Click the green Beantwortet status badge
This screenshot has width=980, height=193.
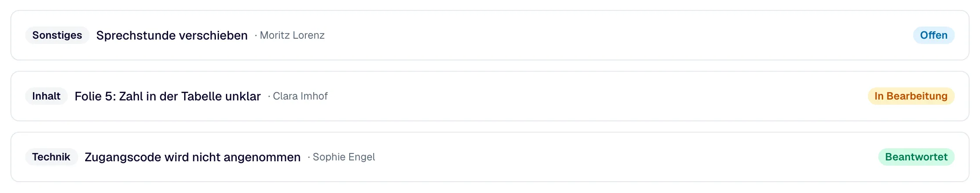pos(916,157)
